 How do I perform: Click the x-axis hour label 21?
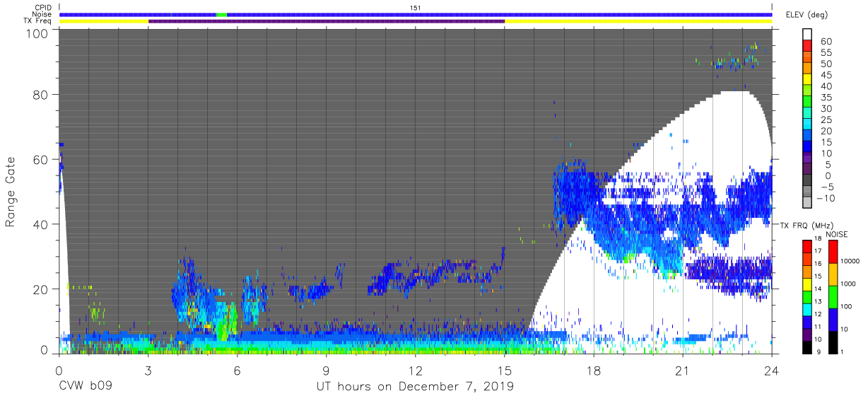(683, 370)
